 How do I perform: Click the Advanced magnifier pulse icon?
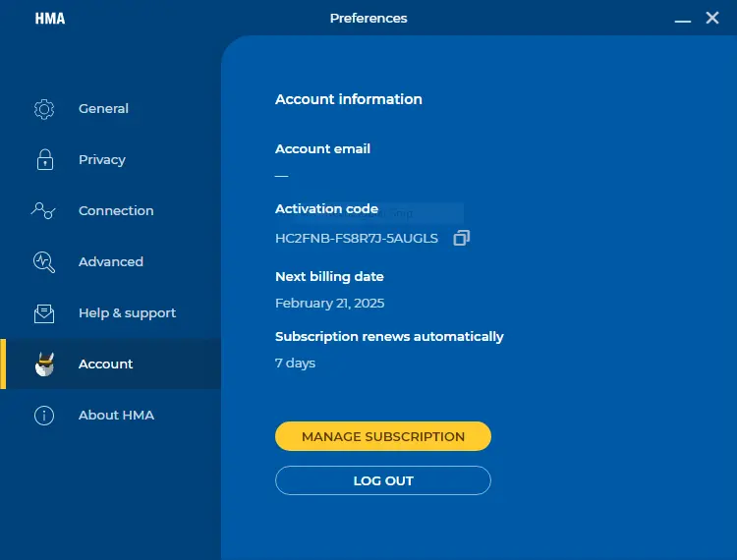click(x=44, y=262)
